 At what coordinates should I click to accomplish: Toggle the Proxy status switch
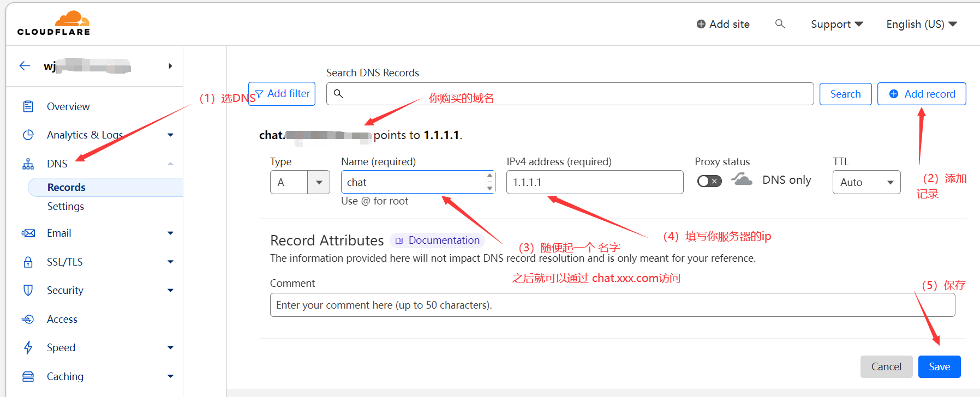[x=709, y=181]
